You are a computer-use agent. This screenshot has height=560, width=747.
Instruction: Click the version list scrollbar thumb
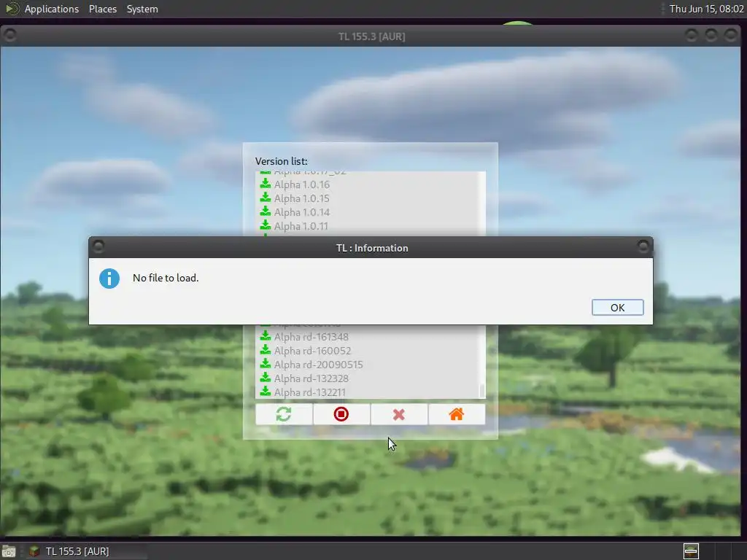[x=481, y=391]
